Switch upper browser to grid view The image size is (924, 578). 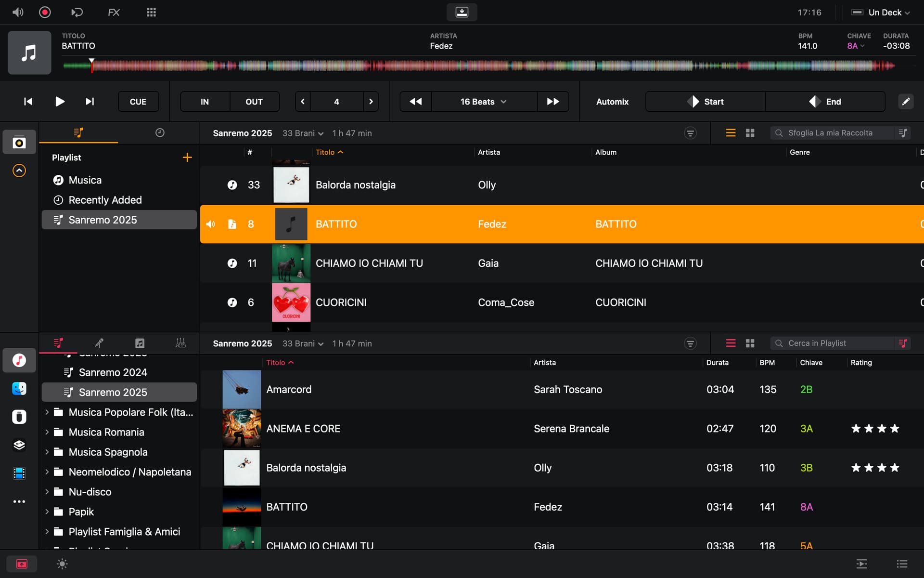(x=750, y=133)
